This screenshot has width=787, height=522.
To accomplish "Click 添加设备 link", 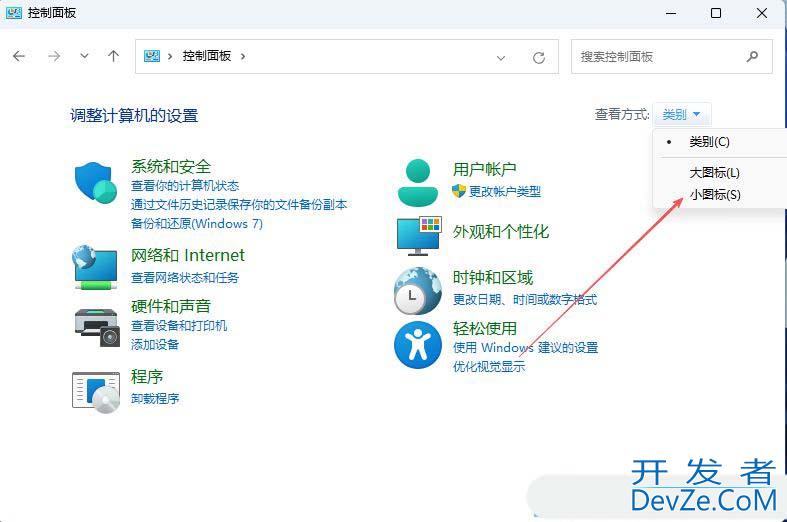I will pyautogui.click(x=155, y=344).
